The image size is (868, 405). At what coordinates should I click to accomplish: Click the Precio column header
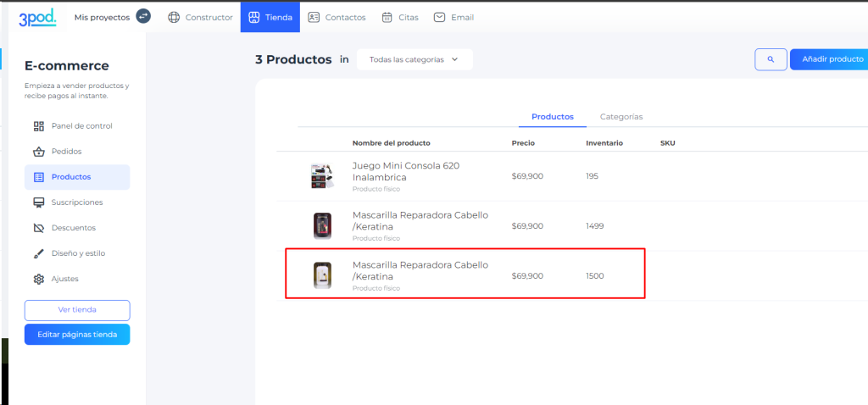click(x=523, y=143)
